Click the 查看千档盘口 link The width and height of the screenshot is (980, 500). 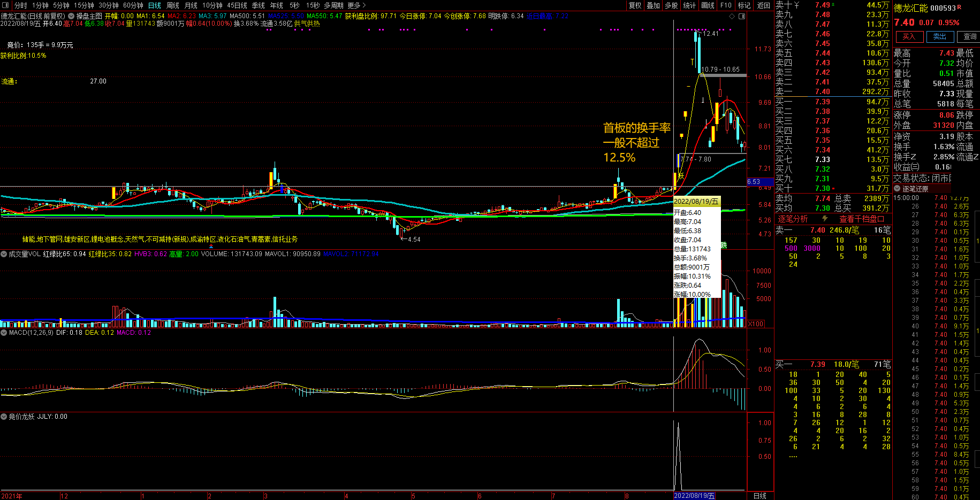(862, 219)
